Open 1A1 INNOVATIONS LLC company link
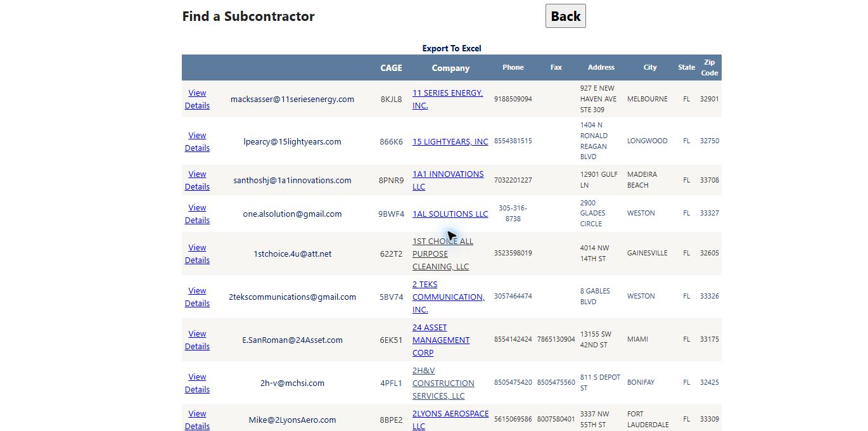The width and height of the screenshot is (868, 431). 448,181
